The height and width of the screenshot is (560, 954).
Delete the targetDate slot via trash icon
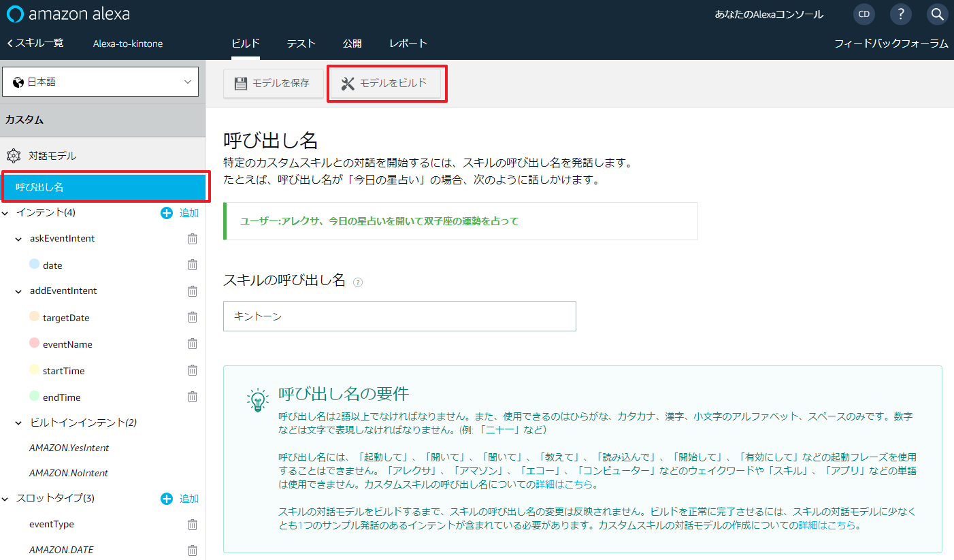point(193,317)
